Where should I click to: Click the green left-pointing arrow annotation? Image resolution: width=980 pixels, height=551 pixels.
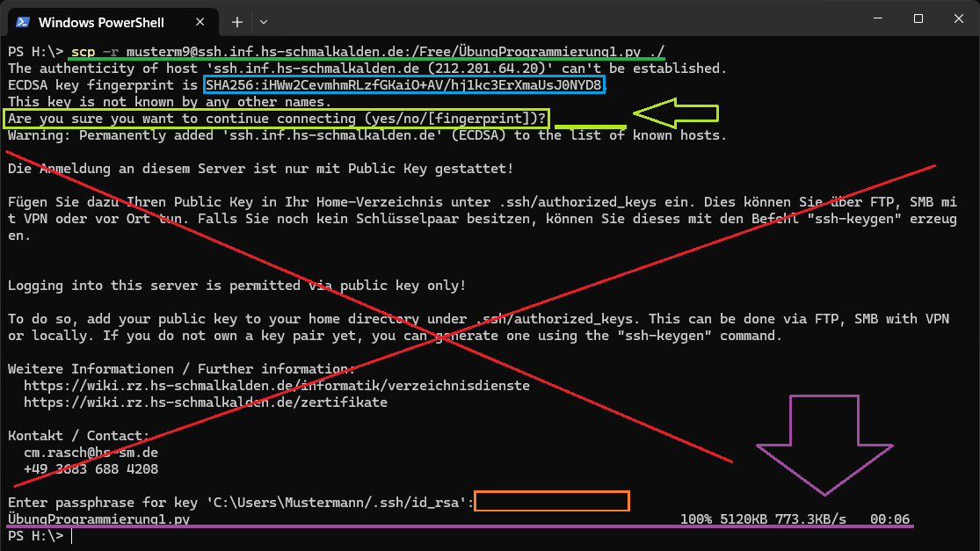pos(675,113)
